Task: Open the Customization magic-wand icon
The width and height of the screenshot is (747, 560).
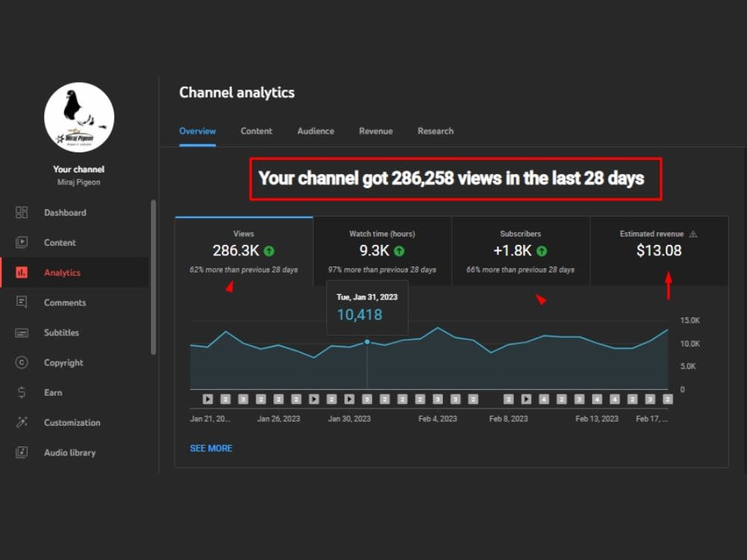Action: pos(22,423)
